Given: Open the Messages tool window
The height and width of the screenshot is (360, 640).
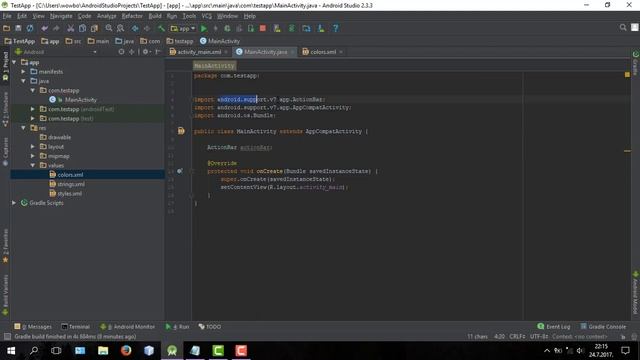Looking at the screenshot, I should (x=33, y=327).
